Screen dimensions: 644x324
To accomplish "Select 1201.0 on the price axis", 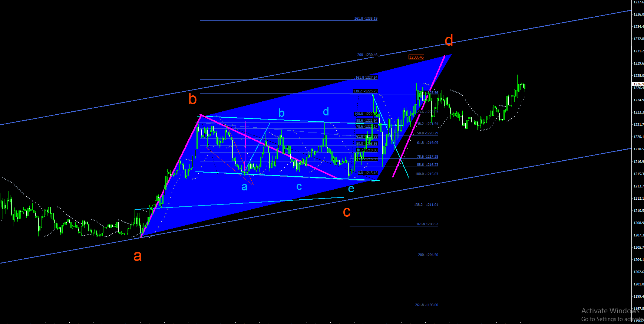I will click(638, 284).
